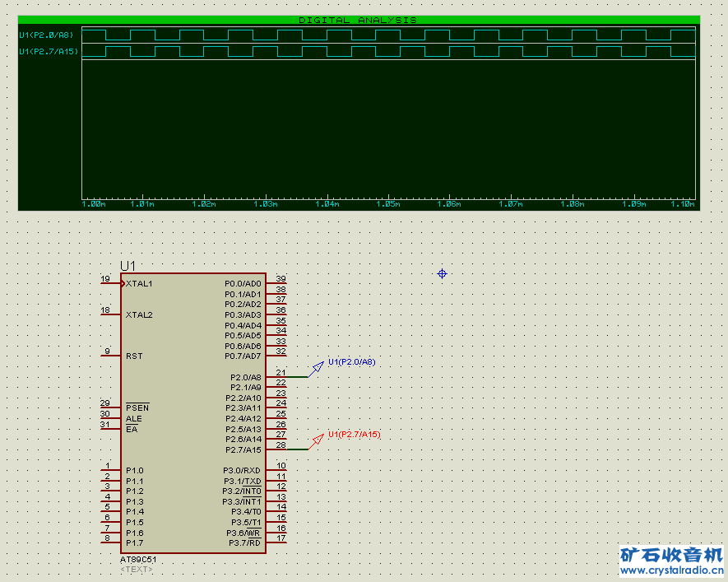728x582 pixels.
Task: Select U1(P2.7/A15) trace label in graph
Action: 48,52
